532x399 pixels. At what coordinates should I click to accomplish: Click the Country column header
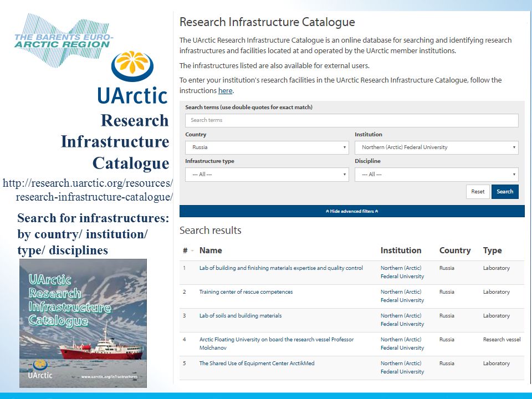pyautogui.click(x=455, y=250)
